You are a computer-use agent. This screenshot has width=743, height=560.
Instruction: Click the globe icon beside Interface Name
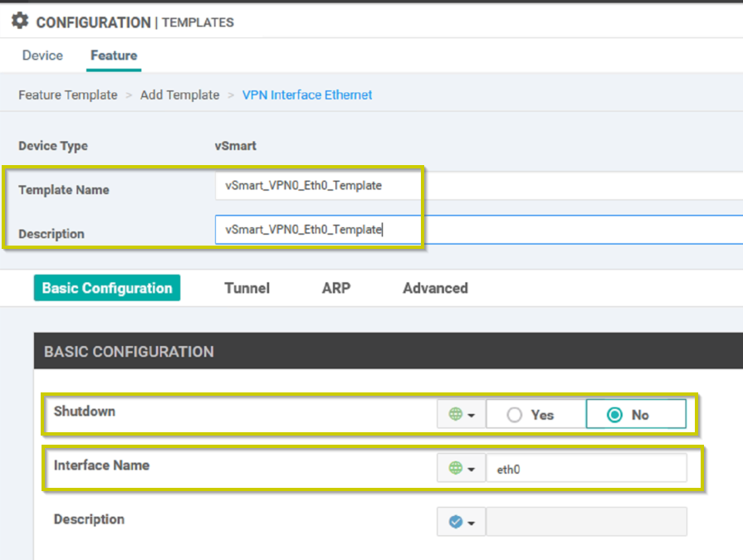tap(456, 468)
